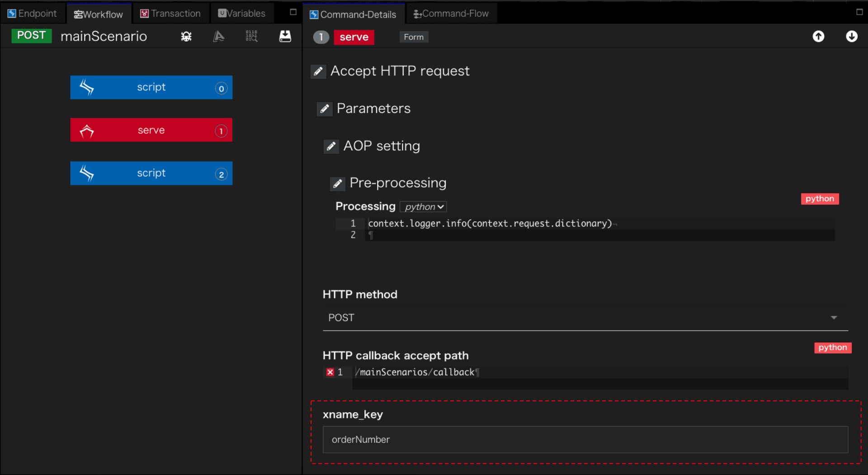Viewport: 868px width, 475px height.
Task: Click the python tag near callback path
Action: pos(833,348)
